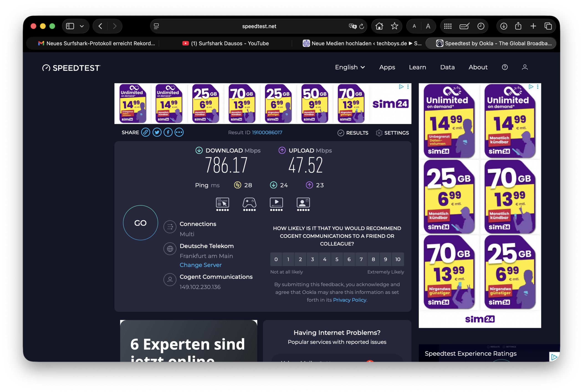This screenshot has width=583, height=392.
Task: Switch to Surfshark Dausos YouTube tab
Action: click(226, 43)
